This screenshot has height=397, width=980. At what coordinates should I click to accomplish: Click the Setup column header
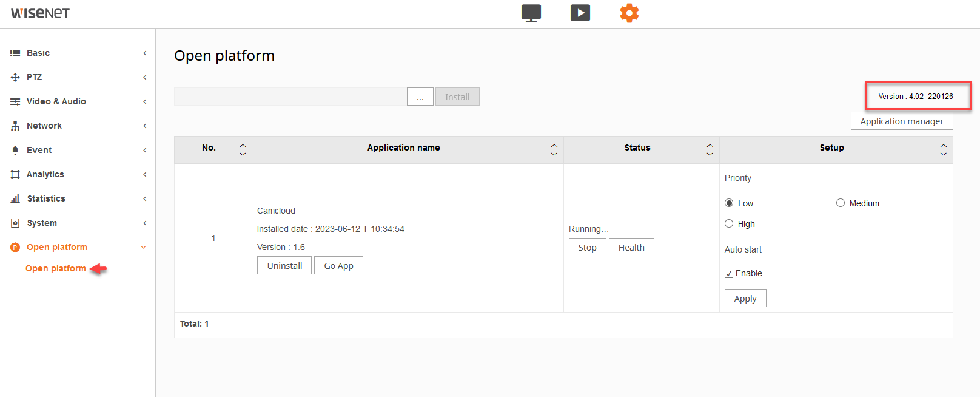[831, 148]
